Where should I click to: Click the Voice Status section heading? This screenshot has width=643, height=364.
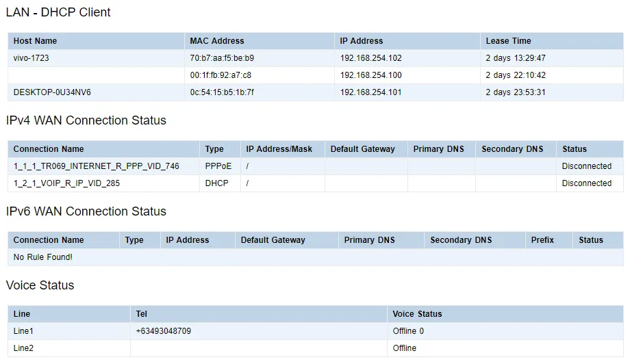coord(40,285)
